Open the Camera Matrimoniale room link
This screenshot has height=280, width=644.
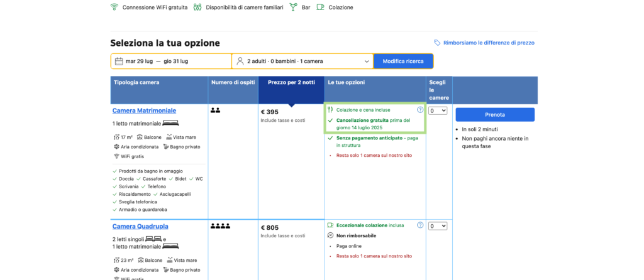click(x=144, y=110)
